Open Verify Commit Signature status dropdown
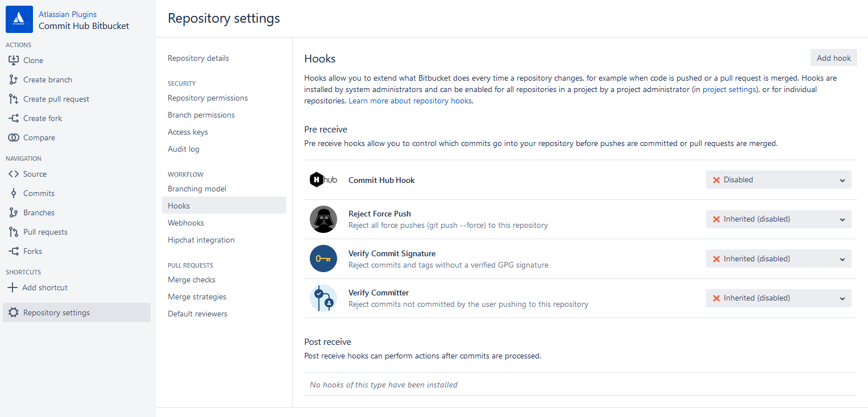 (778, 258)
